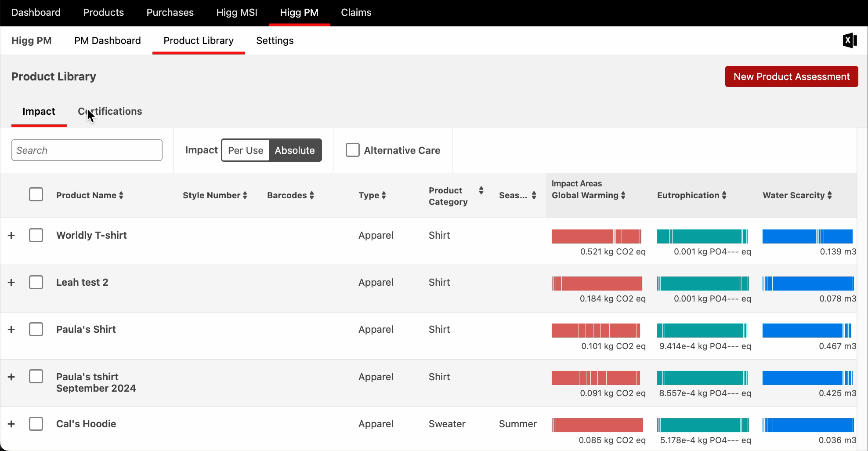This screenshot has width=868, height=451.
Task: Open the Higg MSI menu
Action: [x=237, y=12]
